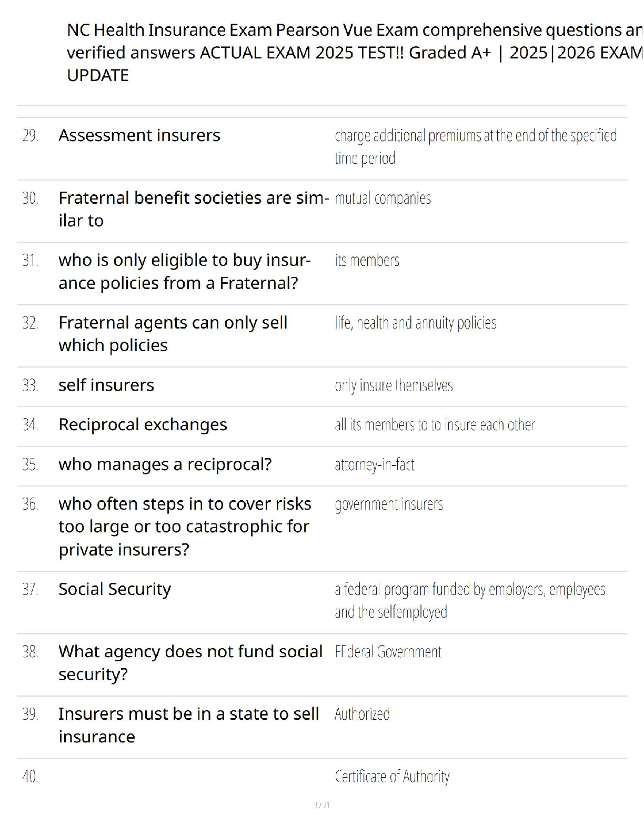Click the definition 'mutual companies'
Image resolution: width=644 pixels, height=834 pixels.
pyautogui.click(x=383, y=198)
